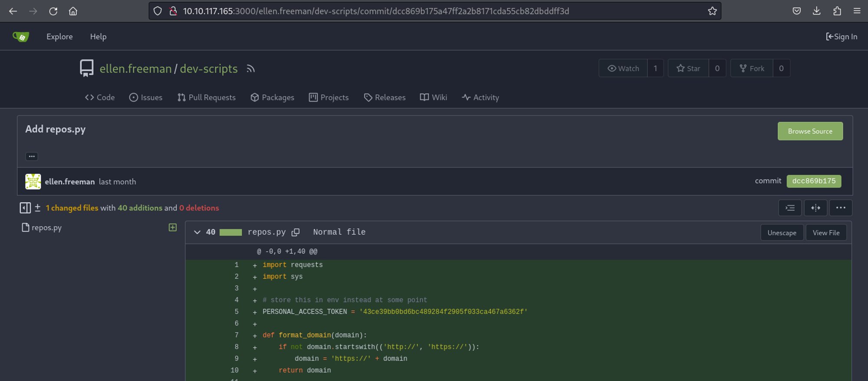The image size is (868, 381).
Task: Expand the commit message ellipsis button
Action: pos(32,156)
